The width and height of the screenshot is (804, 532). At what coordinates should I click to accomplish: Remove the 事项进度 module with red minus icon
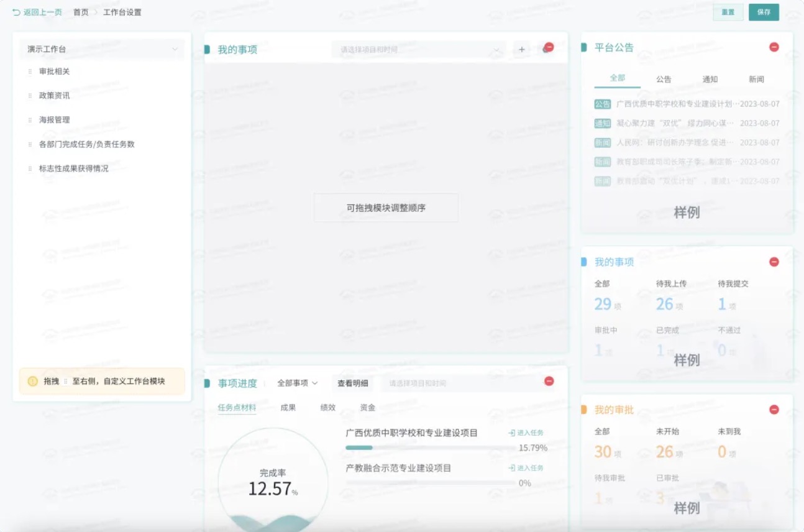(x=549, y=381)
